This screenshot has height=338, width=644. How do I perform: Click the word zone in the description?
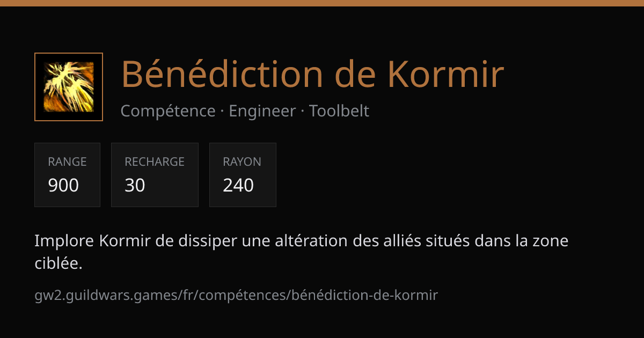pyautogui.click(x=551, y=241)
